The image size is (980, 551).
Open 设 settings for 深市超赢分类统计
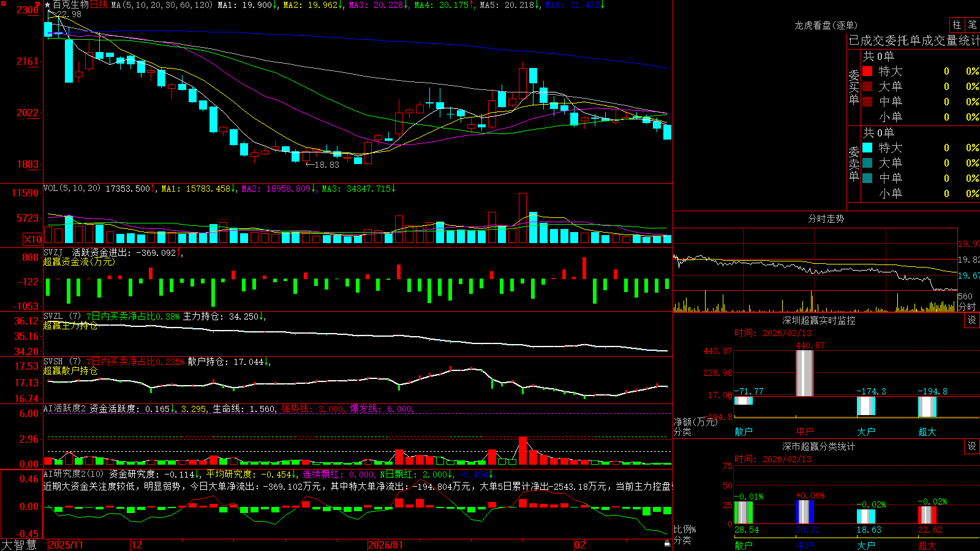click(972, 446)
